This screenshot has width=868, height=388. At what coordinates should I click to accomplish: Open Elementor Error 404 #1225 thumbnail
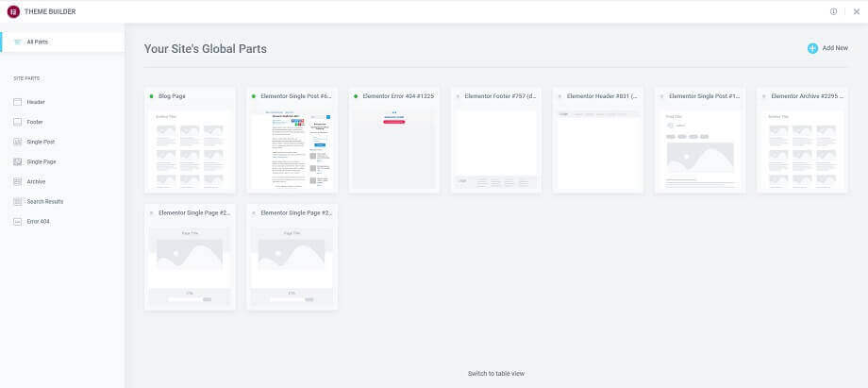394,149
